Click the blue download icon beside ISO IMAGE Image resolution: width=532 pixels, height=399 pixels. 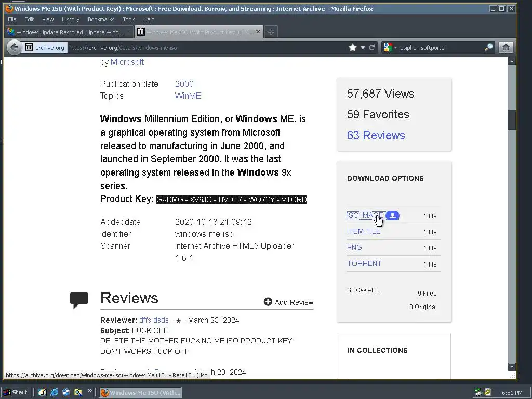pos(392,216)
